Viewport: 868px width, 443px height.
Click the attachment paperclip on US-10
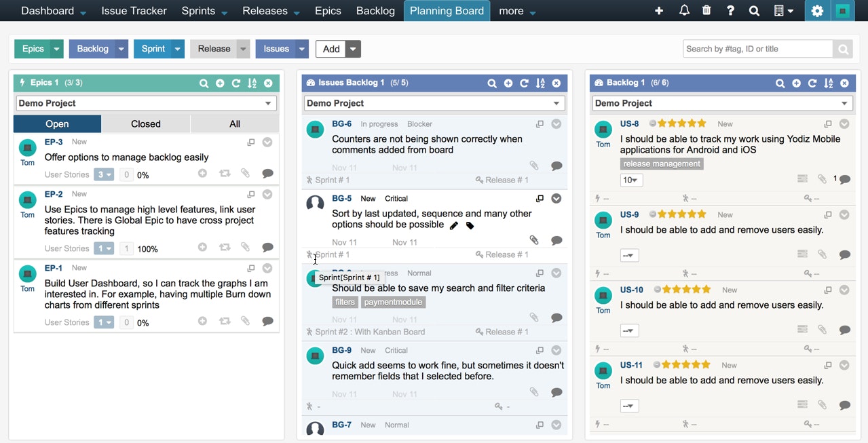[x=823, y=329]
